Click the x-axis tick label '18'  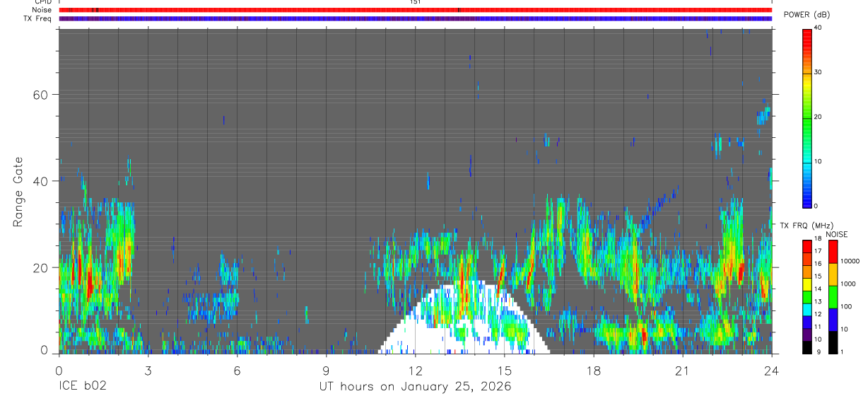(x=593, y=371)
